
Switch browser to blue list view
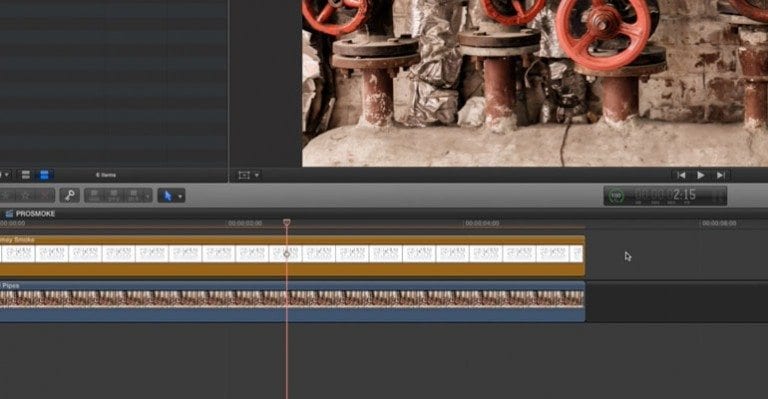44,175
